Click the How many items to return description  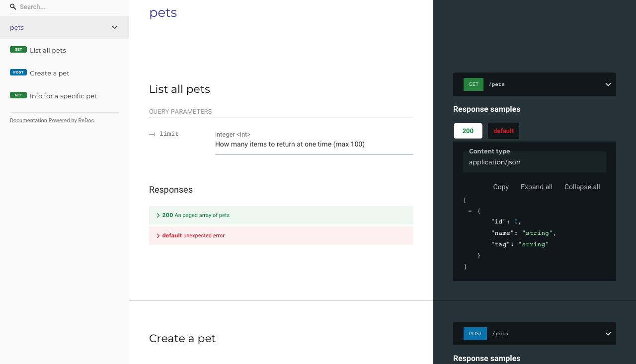290,144
